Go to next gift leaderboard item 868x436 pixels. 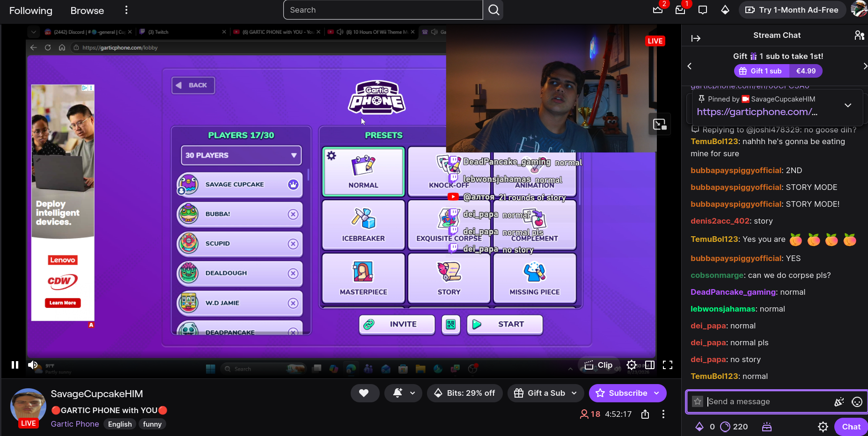[864, 66]
